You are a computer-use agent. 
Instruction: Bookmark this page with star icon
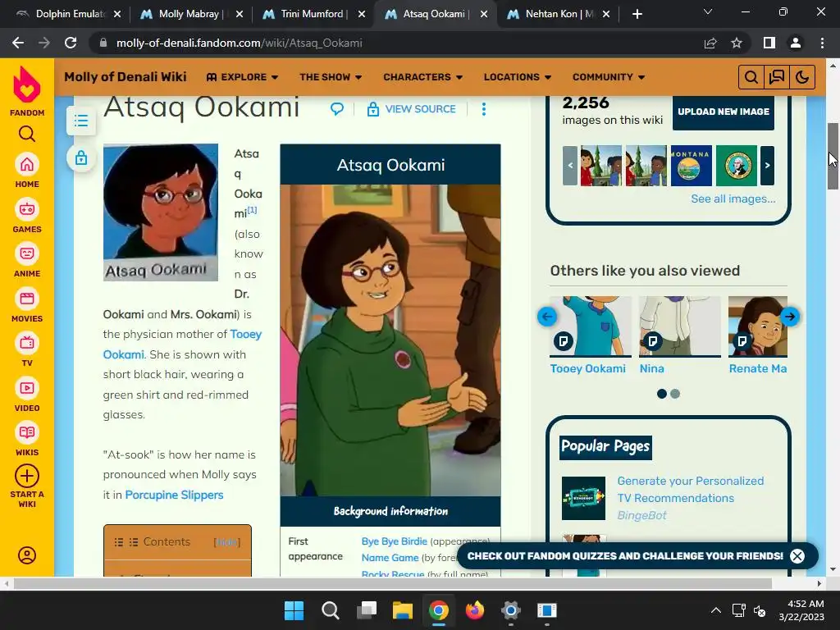tap(737, 43)
